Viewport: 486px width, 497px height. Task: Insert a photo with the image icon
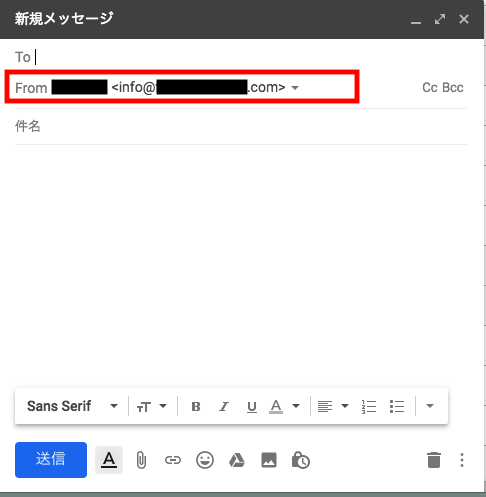(x=269, y=460)
